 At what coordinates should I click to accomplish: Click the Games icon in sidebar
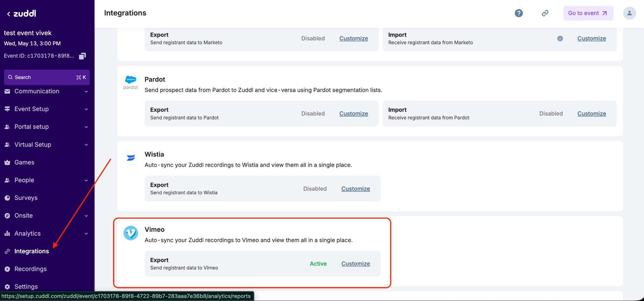point(7,162)
